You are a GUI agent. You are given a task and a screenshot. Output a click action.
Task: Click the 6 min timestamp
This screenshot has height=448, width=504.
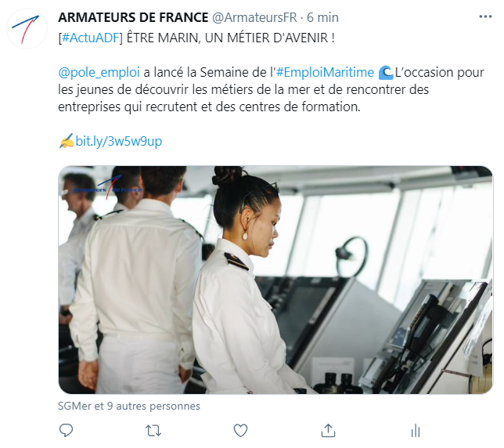point(322,17)
